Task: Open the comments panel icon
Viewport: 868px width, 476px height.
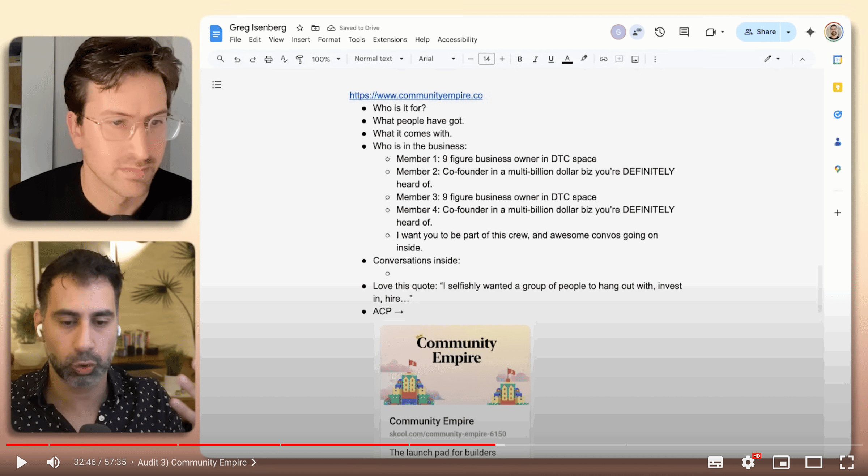Action: 684,32
